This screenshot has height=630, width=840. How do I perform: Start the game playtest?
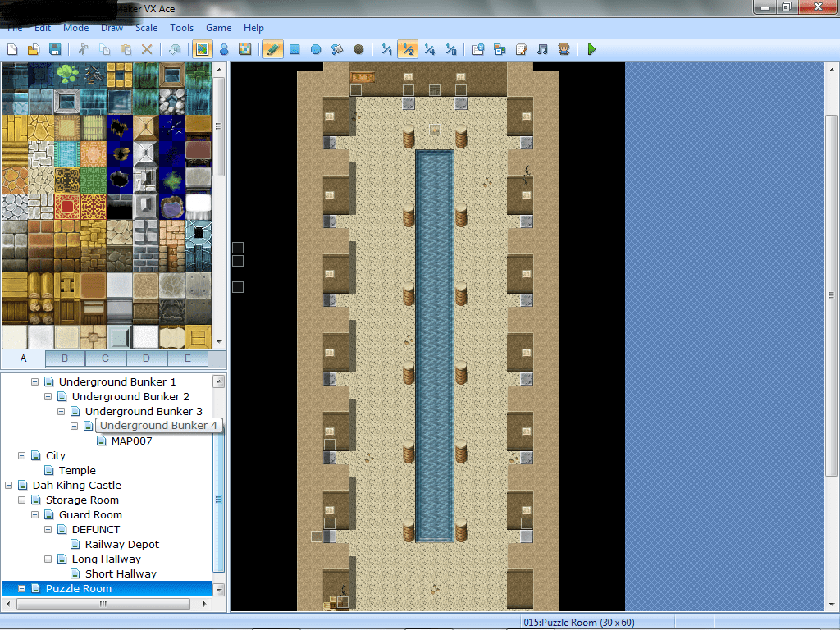tap(592, 49)
